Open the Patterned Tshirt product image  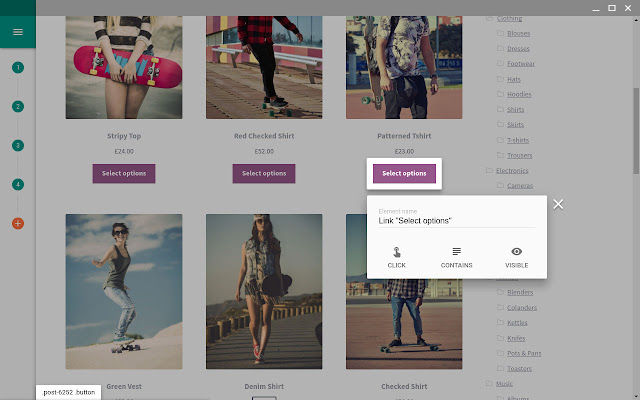[x=404, y=67]
